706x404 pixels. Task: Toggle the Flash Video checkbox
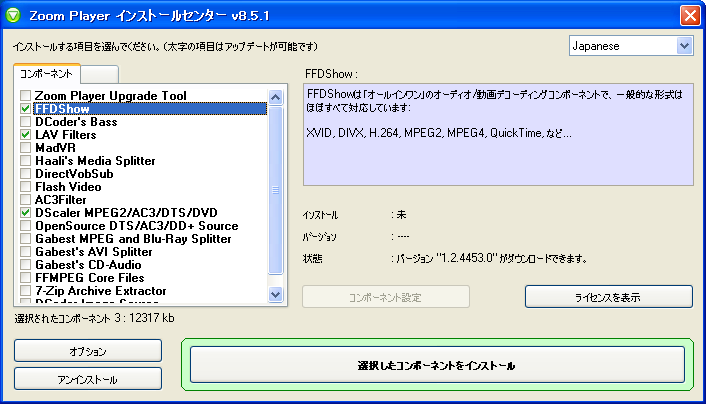[x=26, y=186]
